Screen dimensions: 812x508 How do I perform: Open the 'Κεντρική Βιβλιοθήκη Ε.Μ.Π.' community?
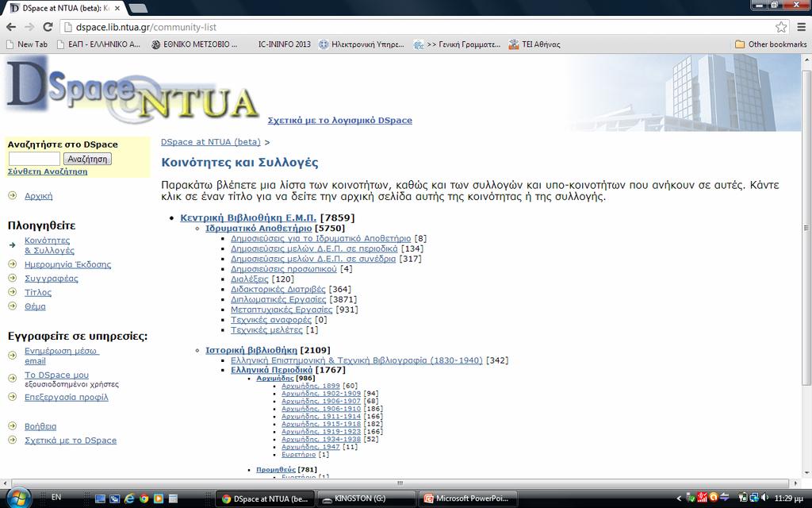pyautogui.click(x=248, y=217)
